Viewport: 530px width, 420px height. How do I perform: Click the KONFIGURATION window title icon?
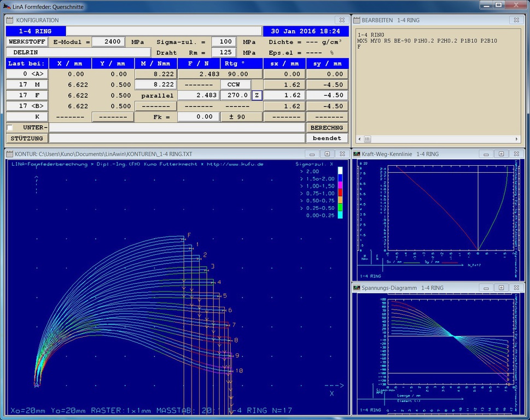10,20
